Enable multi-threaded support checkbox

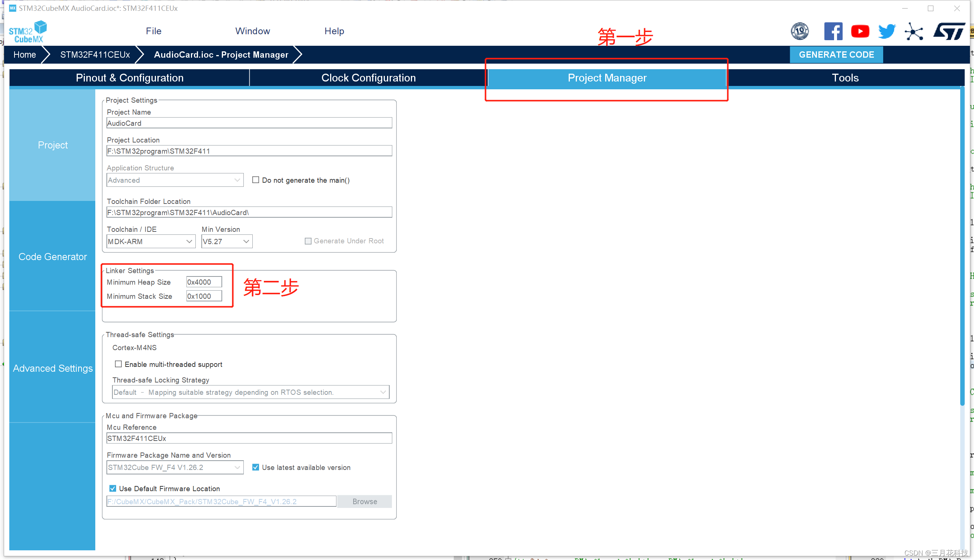point(118,364)
